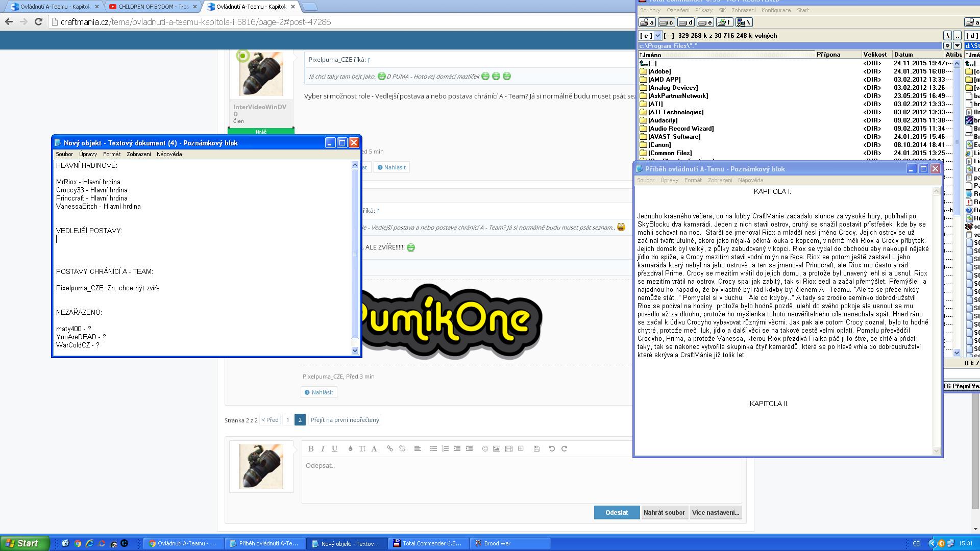Viewport: 980px width, 551px height.
Task: Click the Italic formatting icon in reply editor
Action: [x=323, y=448]
